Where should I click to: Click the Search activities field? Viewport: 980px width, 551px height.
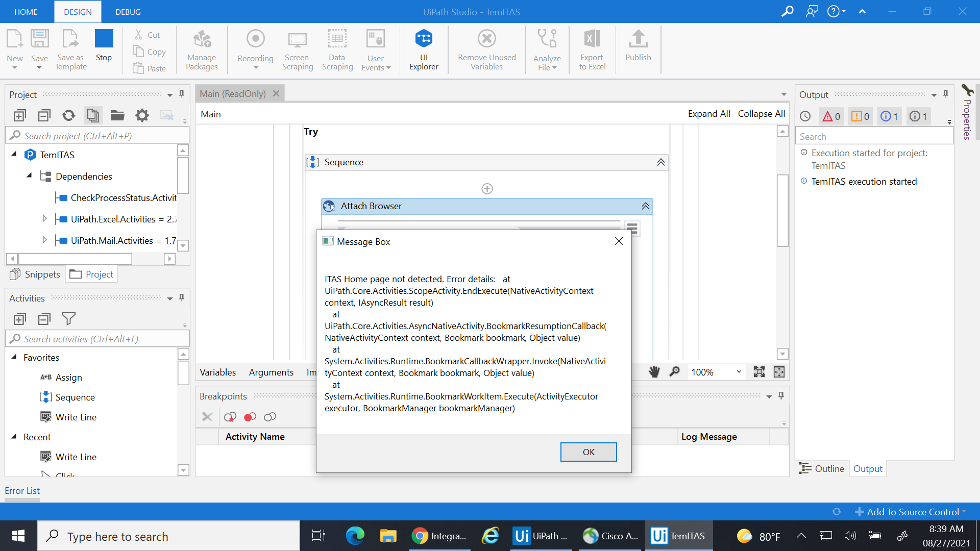97,339
